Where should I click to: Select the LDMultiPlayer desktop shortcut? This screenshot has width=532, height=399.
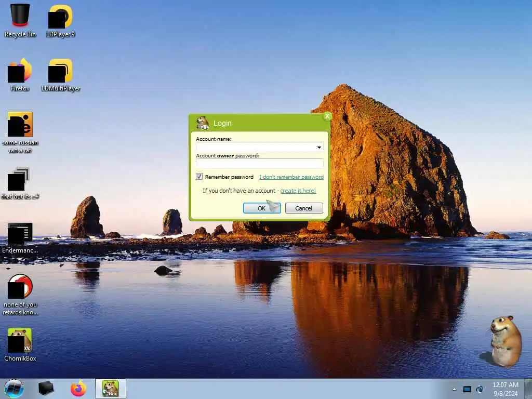(x=61, y=75)
